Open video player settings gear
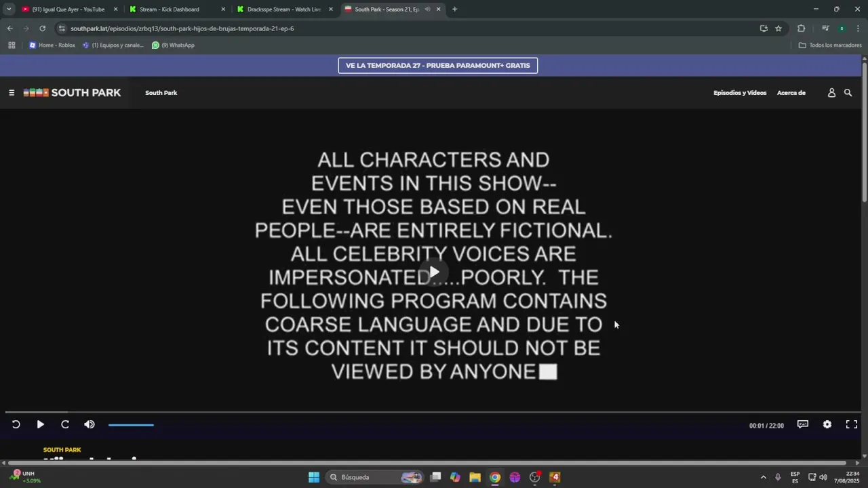This screenshot has height=488, width=868. [827, 424]
